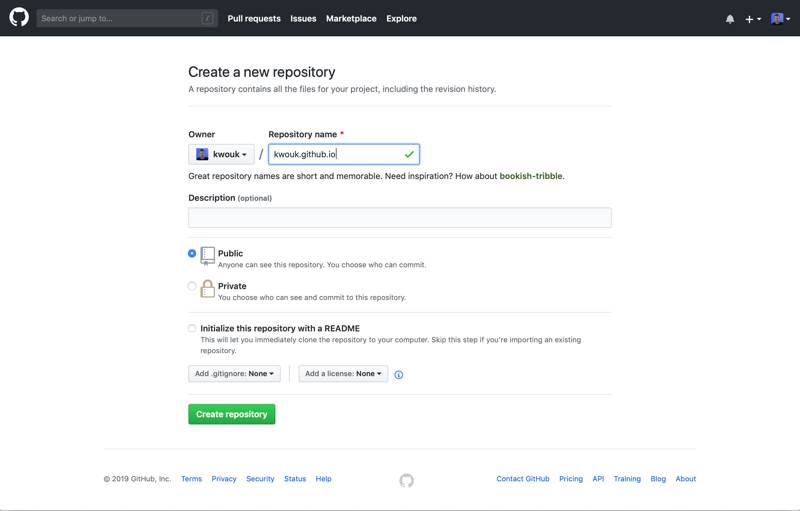Open the Help footer link

(323, 479)
